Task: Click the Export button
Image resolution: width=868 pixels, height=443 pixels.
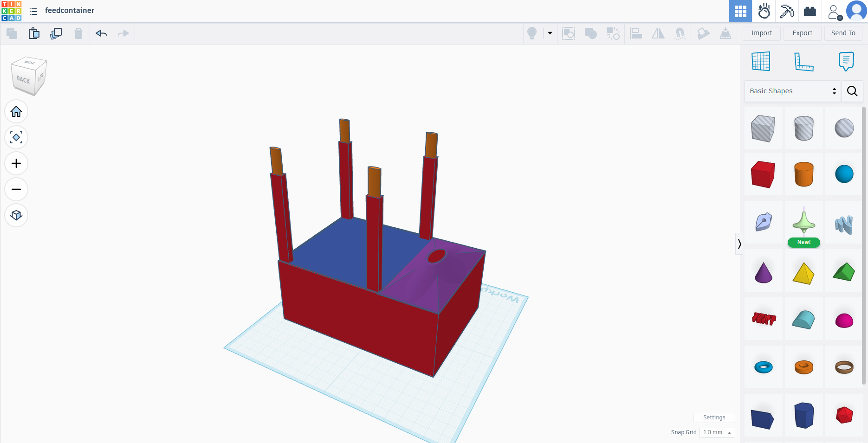Action: click(802, 33)
